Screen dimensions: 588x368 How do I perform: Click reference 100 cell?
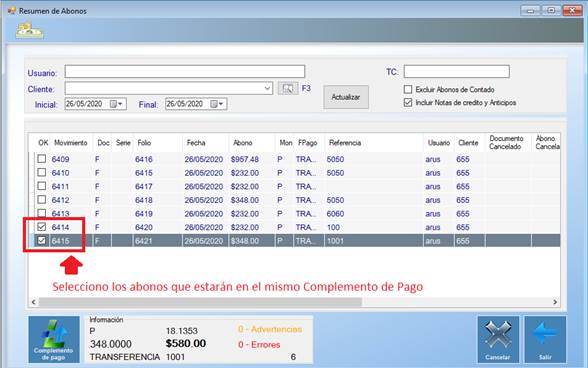click(374, 227)
